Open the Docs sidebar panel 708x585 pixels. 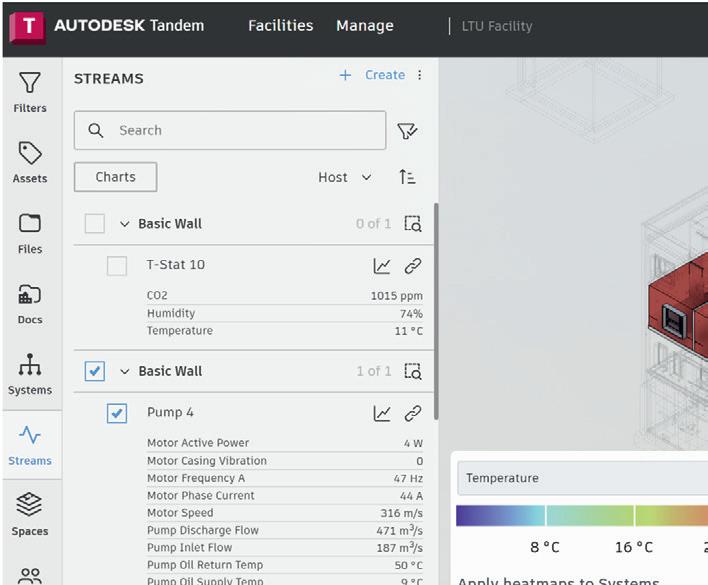pyautogui.click(x=30, y=304)
